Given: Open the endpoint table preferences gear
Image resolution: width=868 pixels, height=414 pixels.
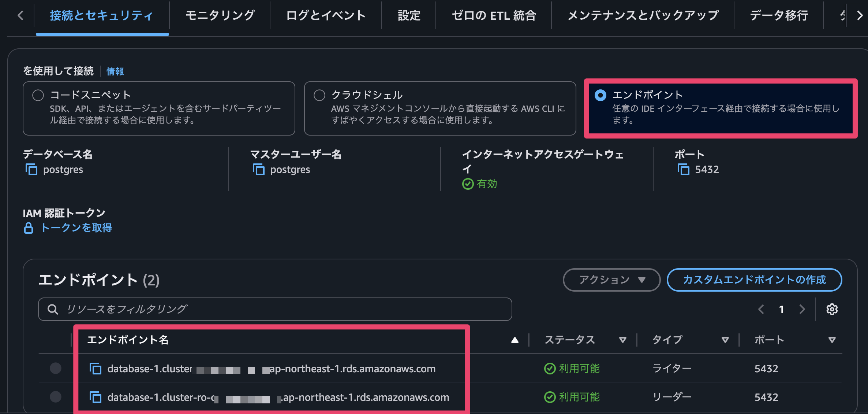Looking at the screenshot, I should coord(832,309).
